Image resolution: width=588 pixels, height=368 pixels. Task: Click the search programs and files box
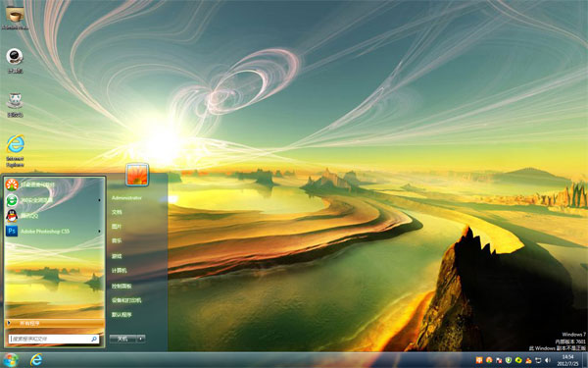[54, 339]
